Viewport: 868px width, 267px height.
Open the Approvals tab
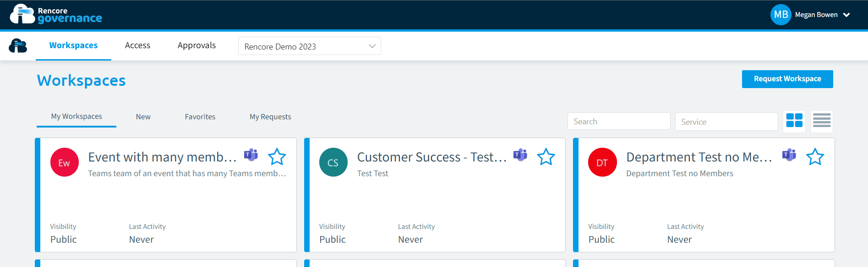point(197,45)
